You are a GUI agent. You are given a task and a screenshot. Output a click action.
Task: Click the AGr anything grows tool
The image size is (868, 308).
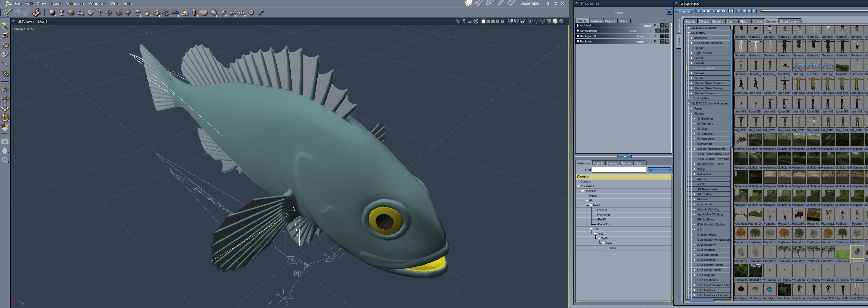pos(175,12)
